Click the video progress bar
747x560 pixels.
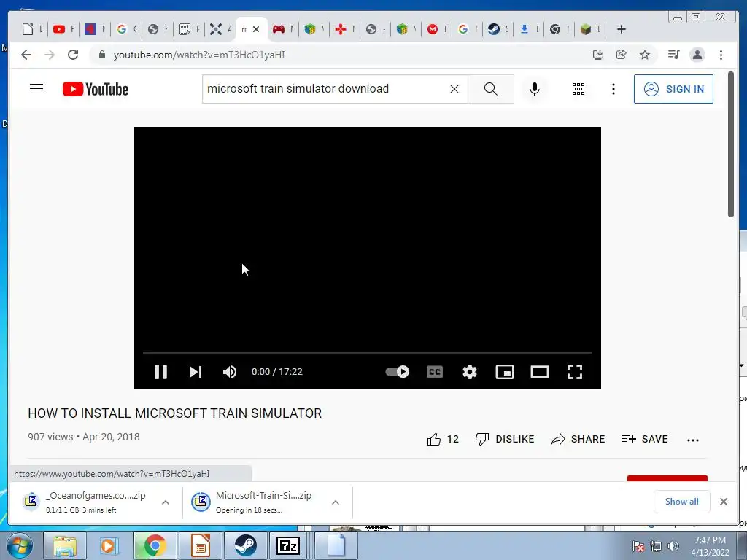(x=368, y=353)
